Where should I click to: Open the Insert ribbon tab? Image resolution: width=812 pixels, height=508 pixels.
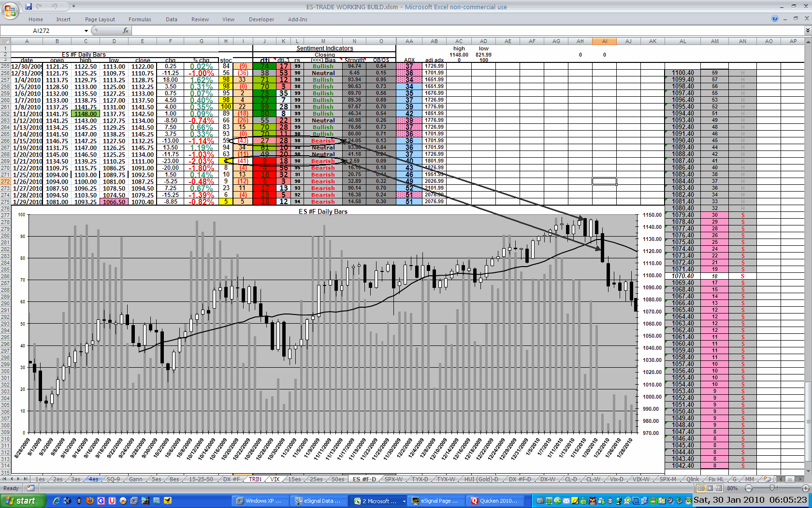63,19
